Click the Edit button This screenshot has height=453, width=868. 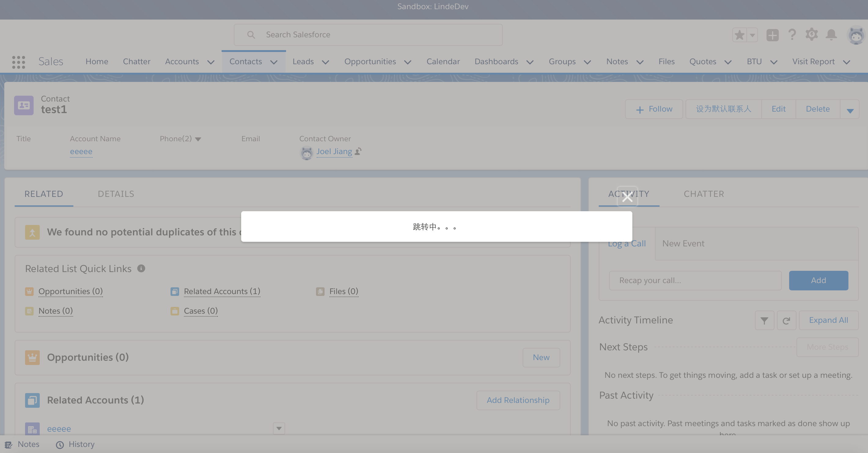point(778,109)
